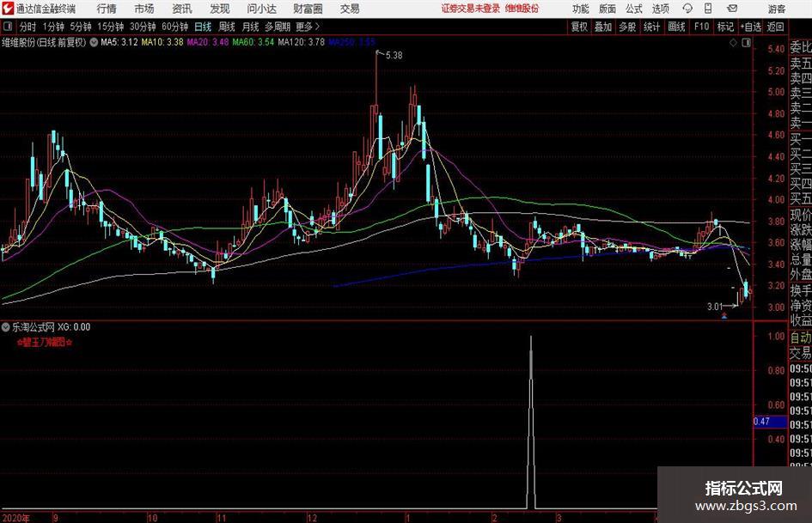Open the customer service headset icon
This screenshot has height=523, width=812.
pyautogui.click(x=687, y=9)
